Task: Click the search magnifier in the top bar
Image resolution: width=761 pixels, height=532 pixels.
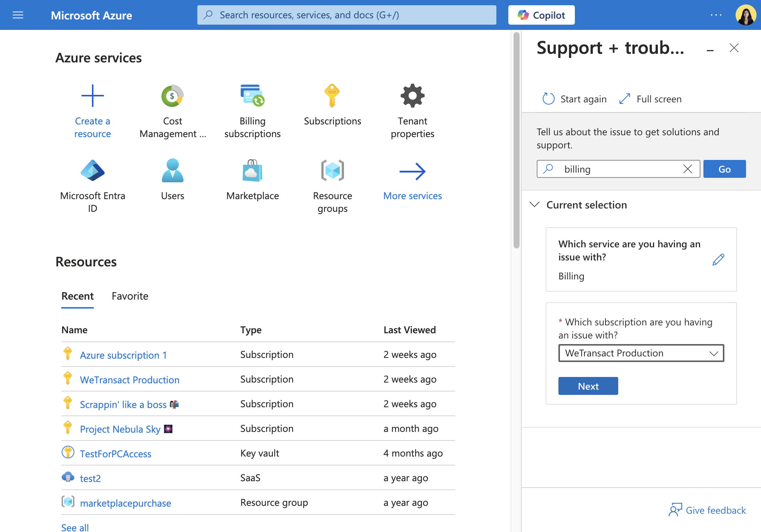Action: [208, 15]
